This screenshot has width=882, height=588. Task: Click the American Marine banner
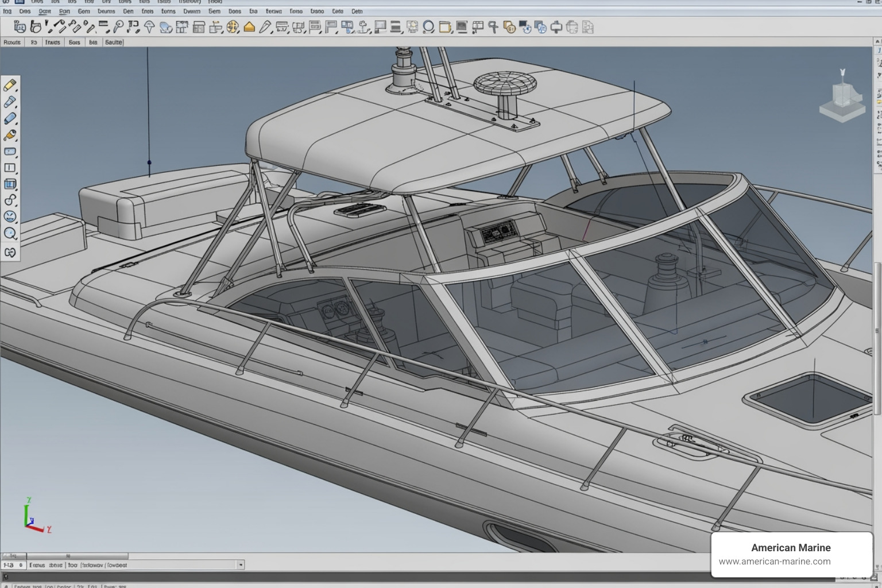(x=791, y=547)
